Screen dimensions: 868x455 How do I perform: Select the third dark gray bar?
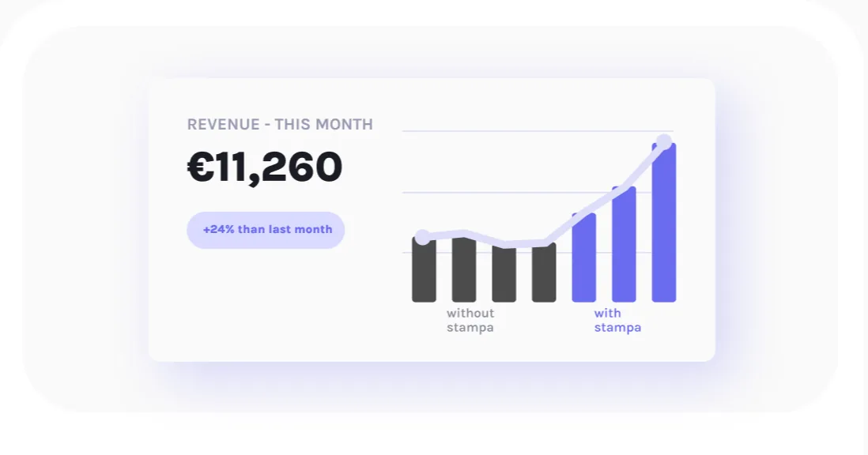[x=504, y=273]
